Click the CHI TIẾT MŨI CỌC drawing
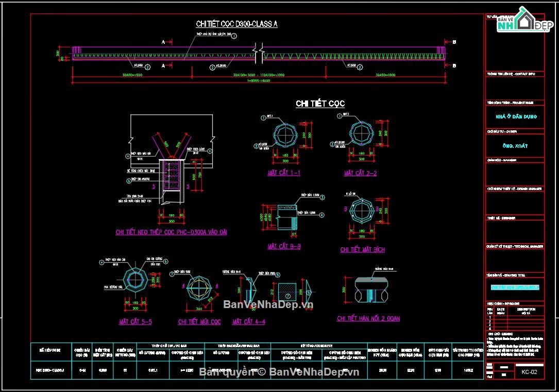 click(x=198, y=287)
